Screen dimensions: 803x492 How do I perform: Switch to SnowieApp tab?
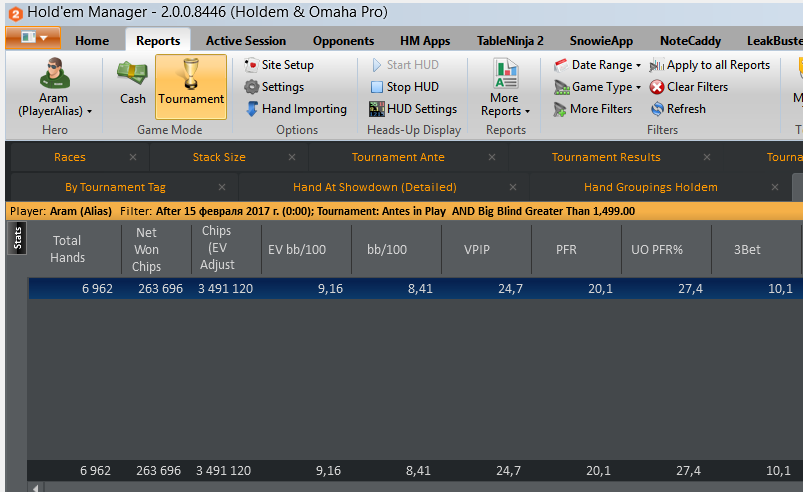point(601,41)
